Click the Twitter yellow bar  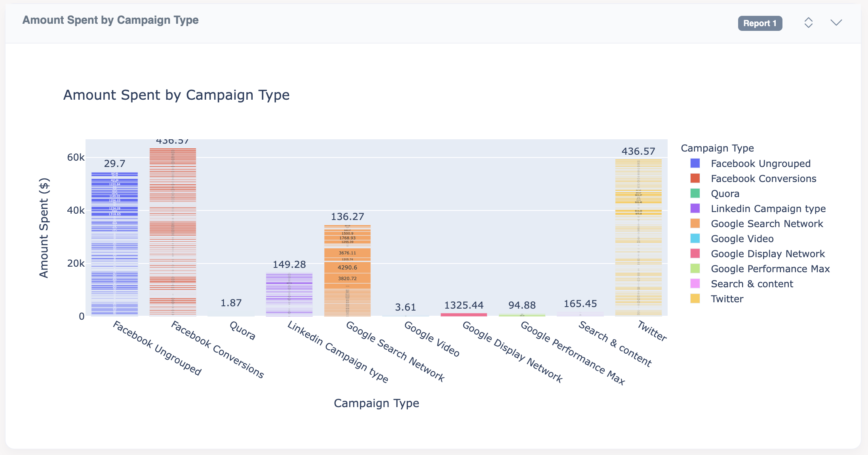(638, 238)
